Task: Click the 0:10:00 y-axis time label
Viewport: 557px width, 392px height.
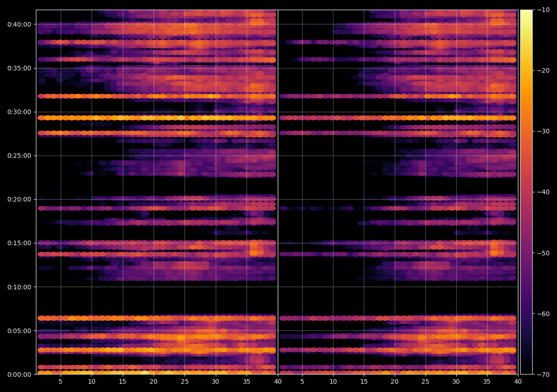Action: click(x=19, y=287)
